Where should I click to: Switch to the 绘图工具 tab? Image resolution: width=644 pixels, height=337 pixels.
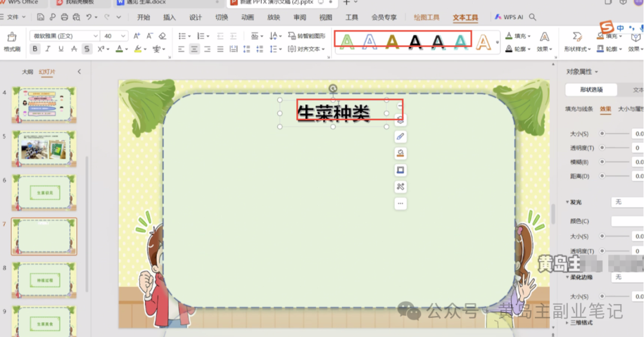tap(426, 17)
